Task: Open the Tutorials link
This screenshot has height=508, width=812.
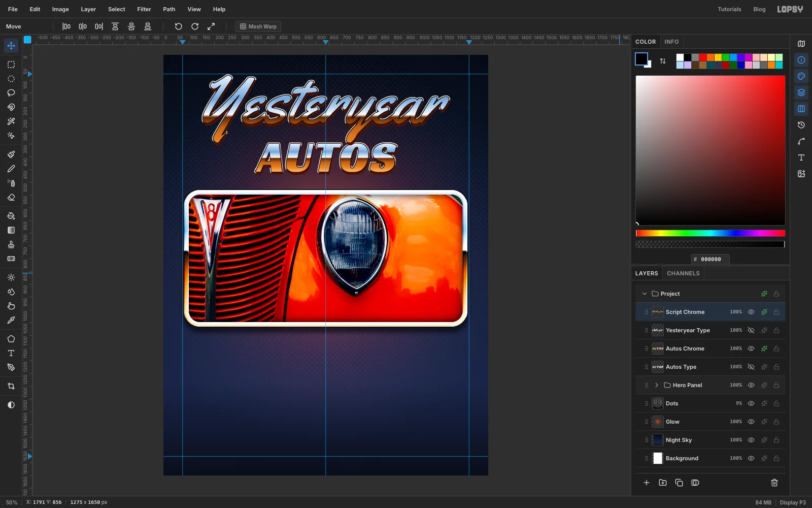Action: click(x=729, y=9)
